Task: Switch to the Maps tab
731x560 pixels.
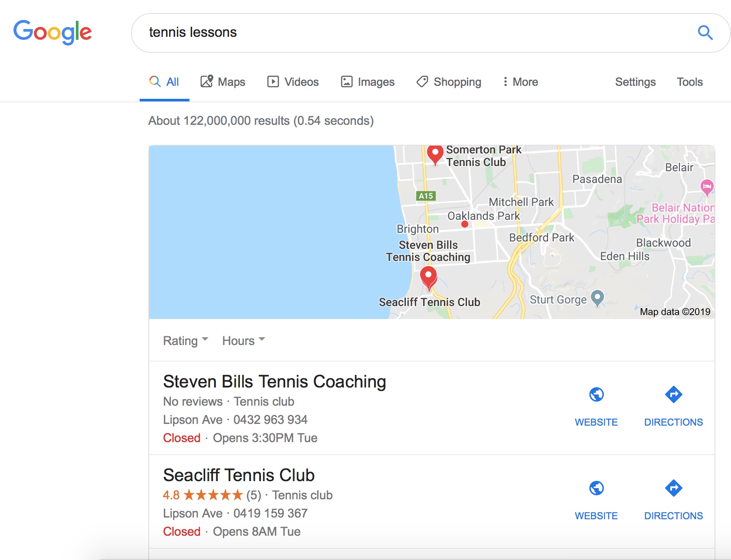Action: coord(223,82)
